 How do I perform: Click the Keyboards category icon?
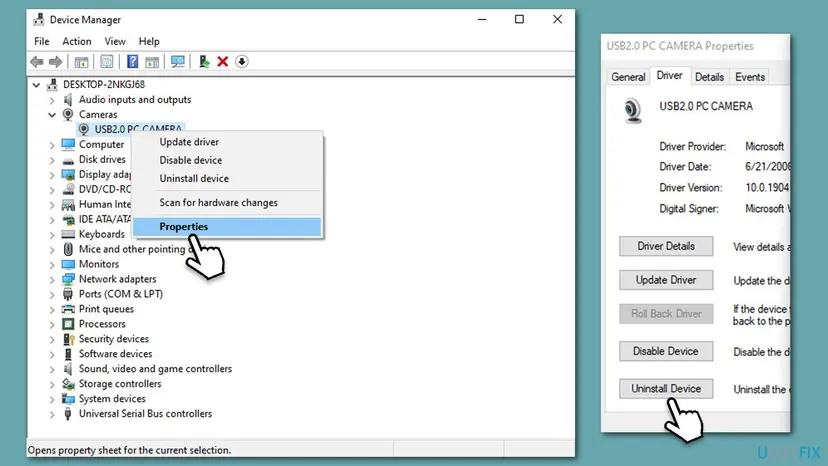pyautogui.click(x=68, y=234)
